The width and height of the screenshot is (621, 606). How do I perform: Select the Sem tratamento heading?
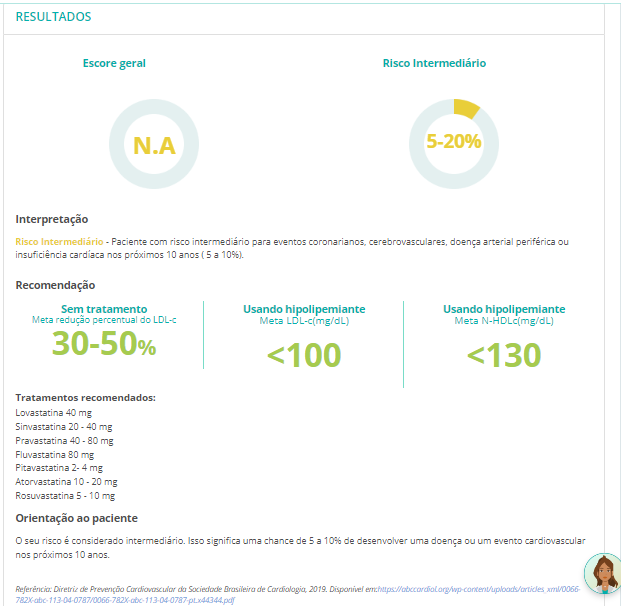[x=104, y=309]
